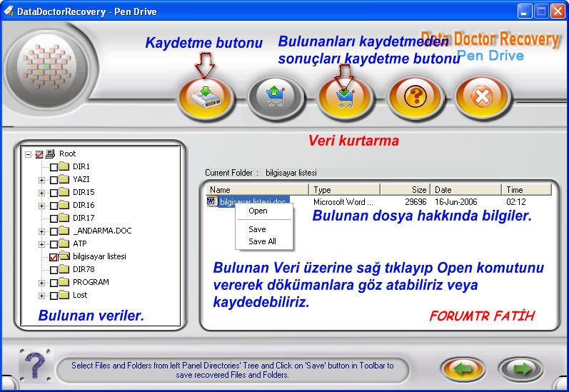
Task: Check the DIR15 checkbox
Action: click(x=54, y=193)
